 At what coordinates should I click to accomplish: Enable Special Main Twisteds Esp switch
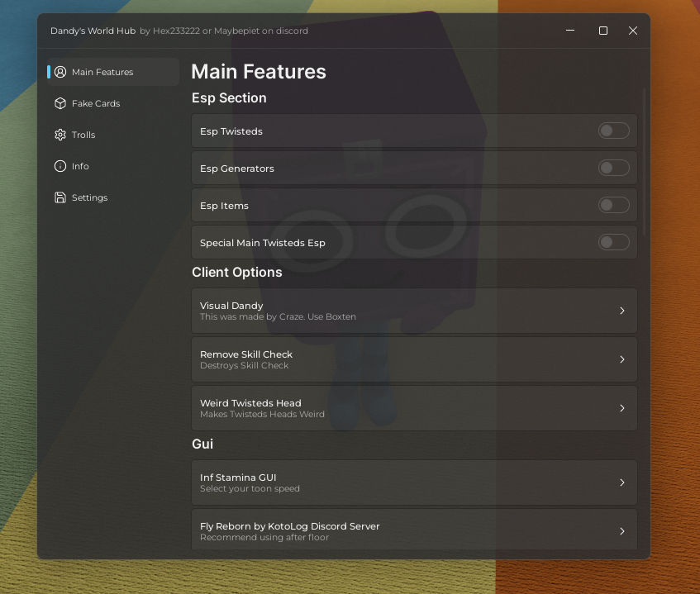pos(614,242)
